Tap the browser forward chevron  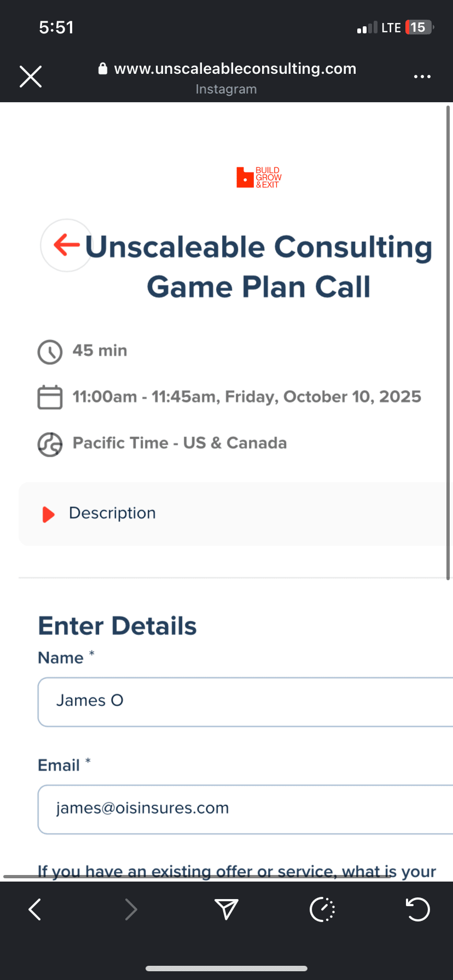[x=131, y=909]
